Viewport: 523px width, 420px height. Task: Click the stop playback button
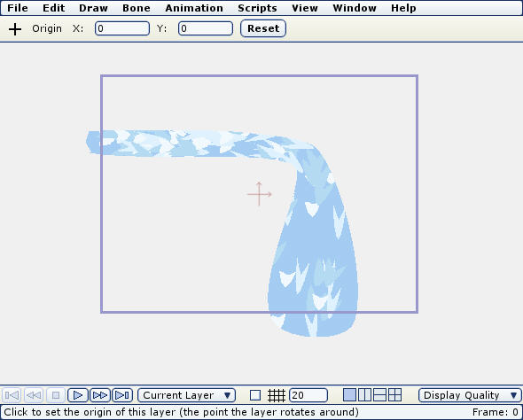(x=56, y=395)
